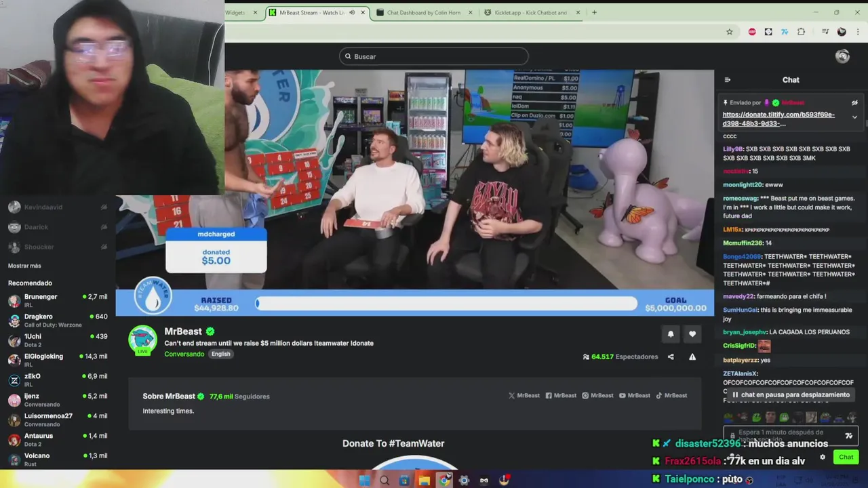Screen dimensions: 868x488
Task: Open the Brunenger recommended channel
Action: pyautogui.click(x=58, y=300)
